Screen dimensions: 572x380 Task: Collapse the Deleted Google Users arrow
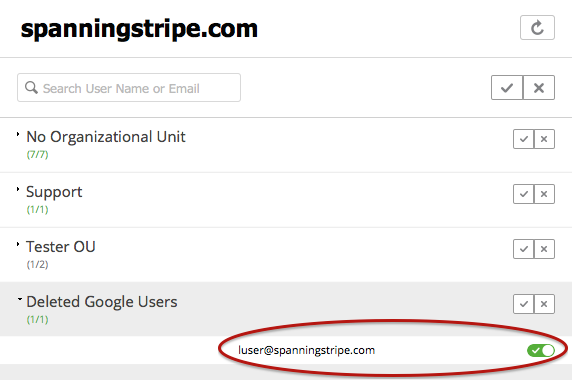[19, 299]
